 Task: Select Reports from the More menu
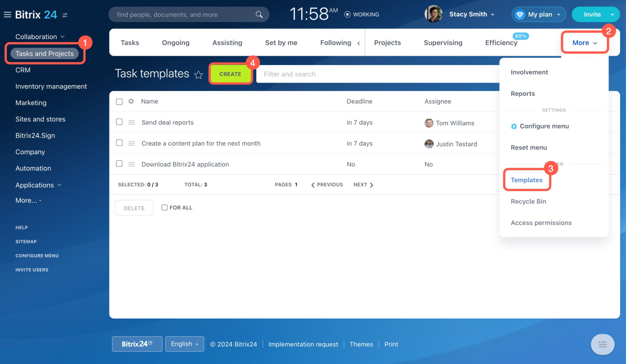(x=523, y=94)
